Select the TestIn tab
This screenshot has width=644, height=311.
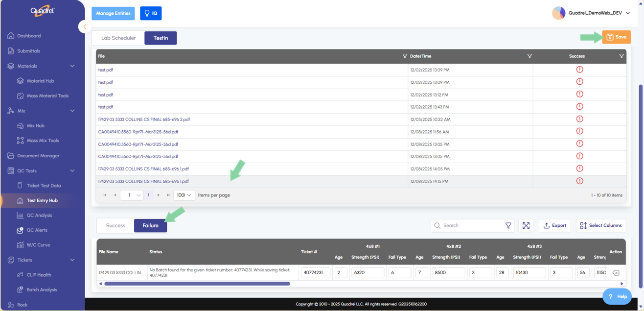pos(161,38)
